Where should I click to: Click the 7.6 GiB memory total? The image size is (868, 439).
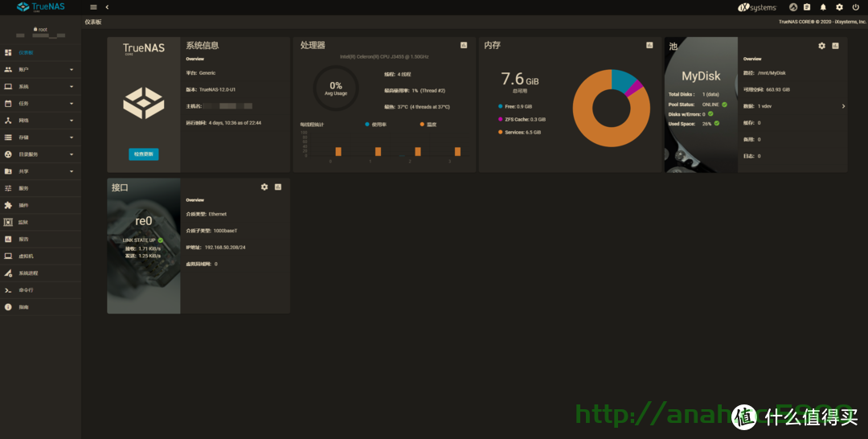tap(520, 79)
